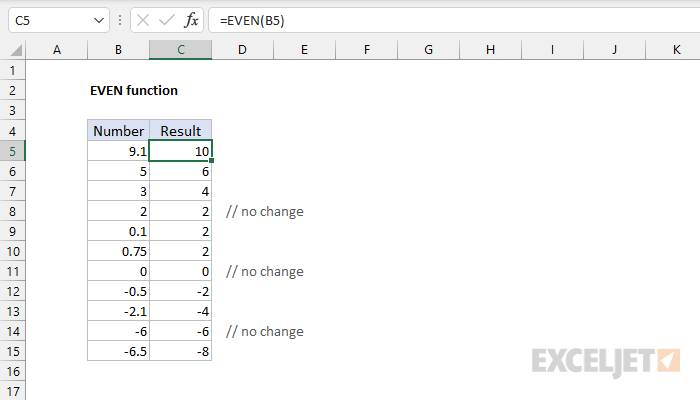Image resolution: width=700 pixels, height=400 pixels.
Task: Select column B header
Action: tap(118, 50)
